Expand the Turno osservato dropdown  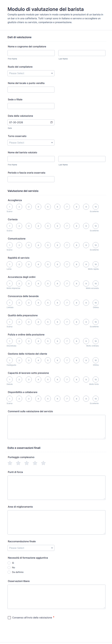pyautogui.click(x=31, y=143)
